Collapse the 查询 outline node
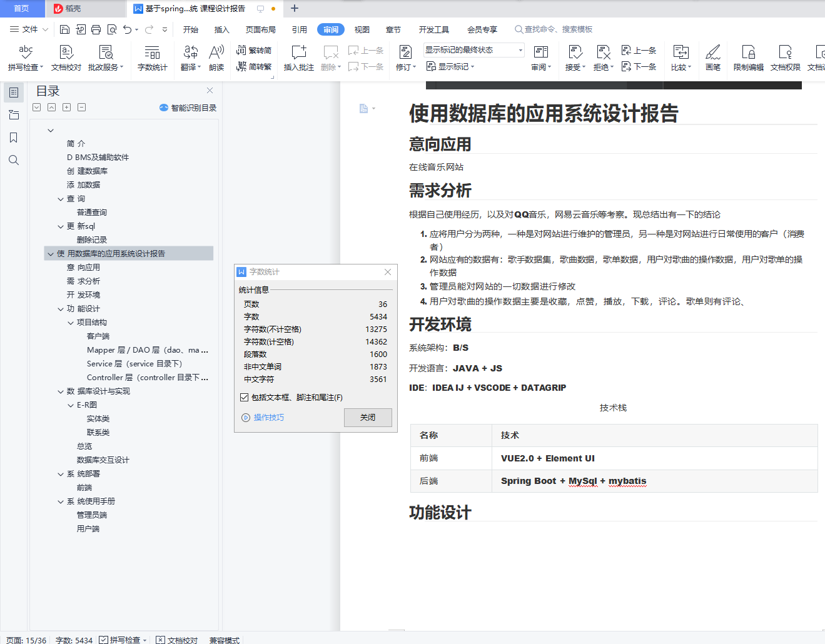This screenshot has width=825, height=644. click(61, 199)
